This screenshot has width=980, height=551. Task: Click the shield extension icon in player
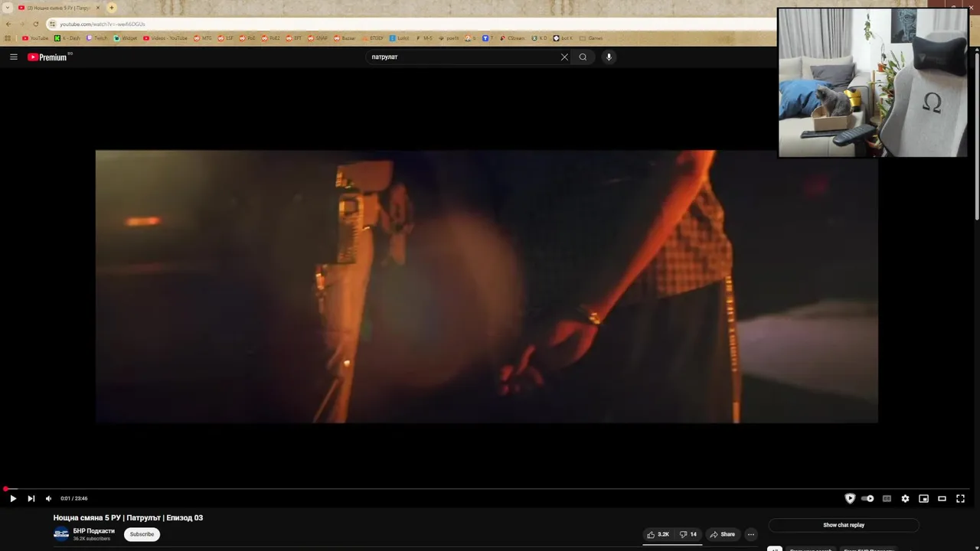coord(850,498)
